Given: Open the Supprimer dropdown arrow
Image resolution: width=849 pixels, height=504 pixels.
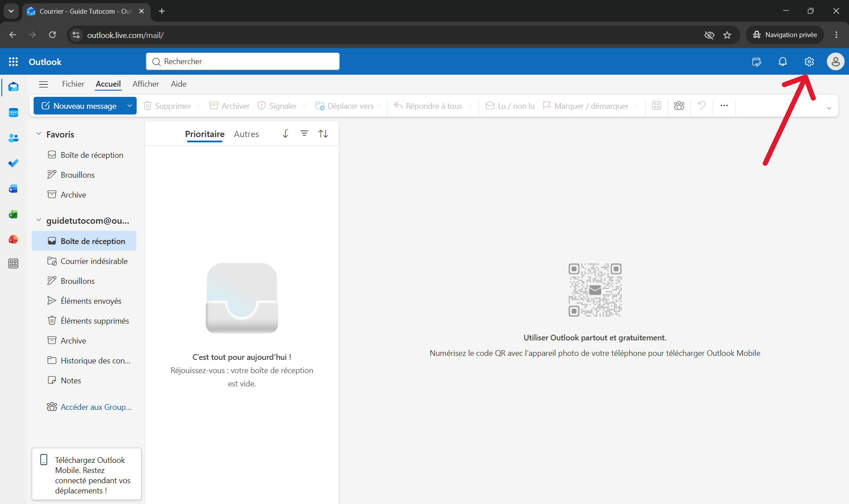Looking at the screenshot, I should tap(198, 106).
